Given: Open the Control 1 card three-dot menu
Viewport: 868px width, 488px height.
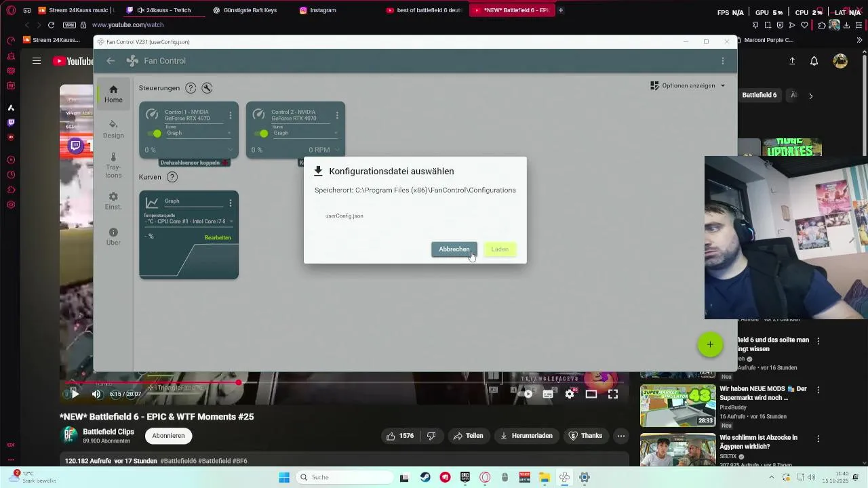Looking at the screenshot, I should (x=231, y=115).
